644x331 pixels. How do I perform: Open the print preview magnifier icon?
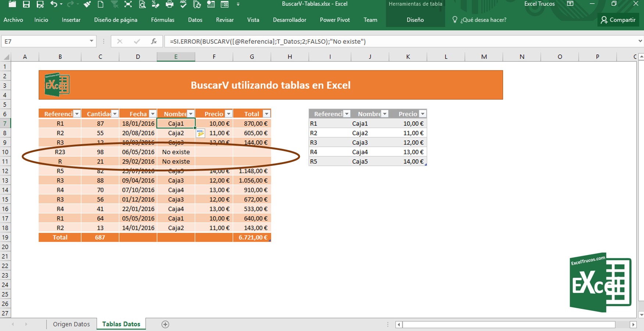pyautogui.click(x=142, y=4)
